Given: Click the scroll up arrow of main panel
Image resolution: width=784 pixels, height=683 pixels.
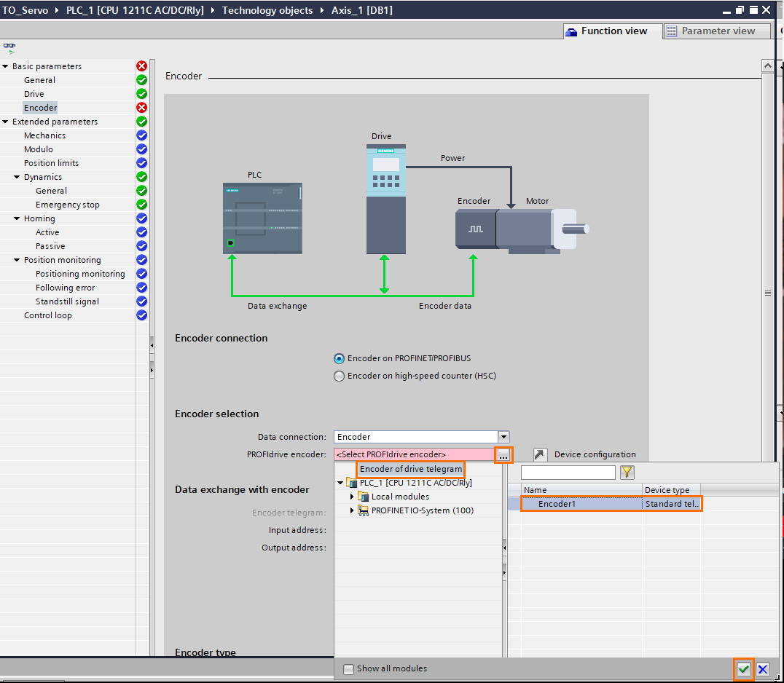Looking at the screenshot, I should point(767,66).
